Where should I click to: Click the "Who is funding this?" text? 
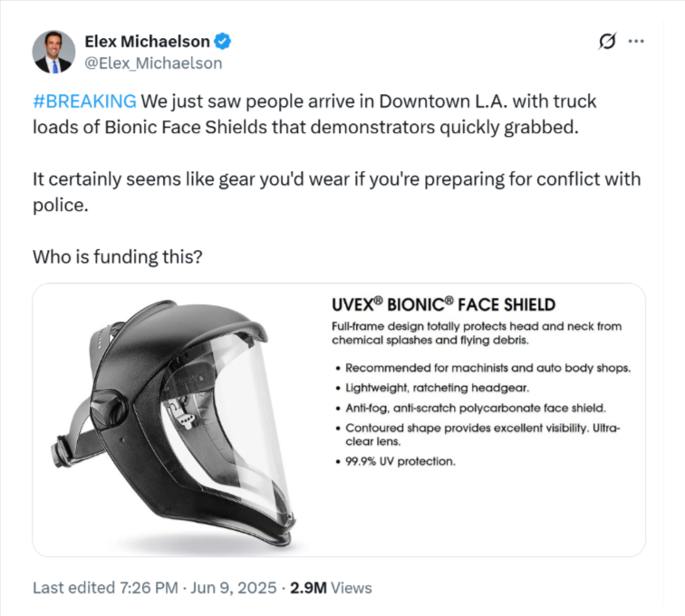pyautogui.click(x=118, y=257)
